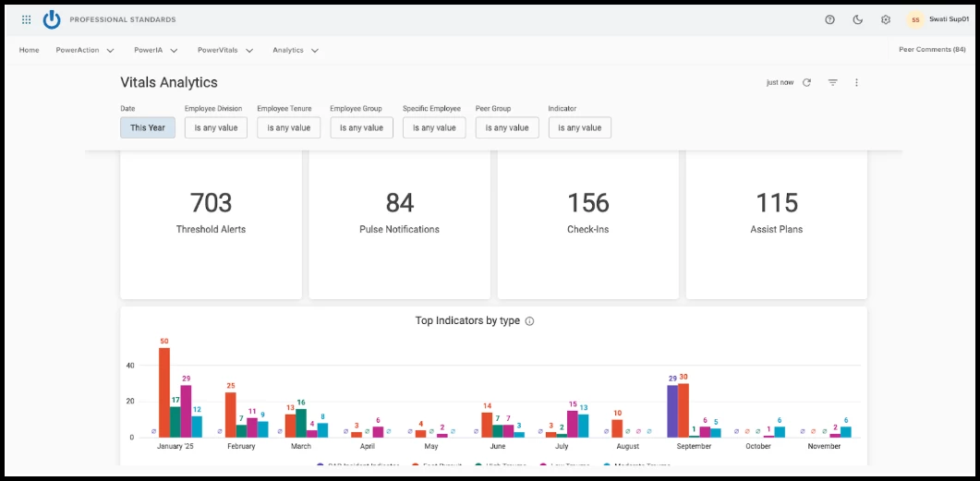Select July magenta bar labeled 15

point(573,424)
